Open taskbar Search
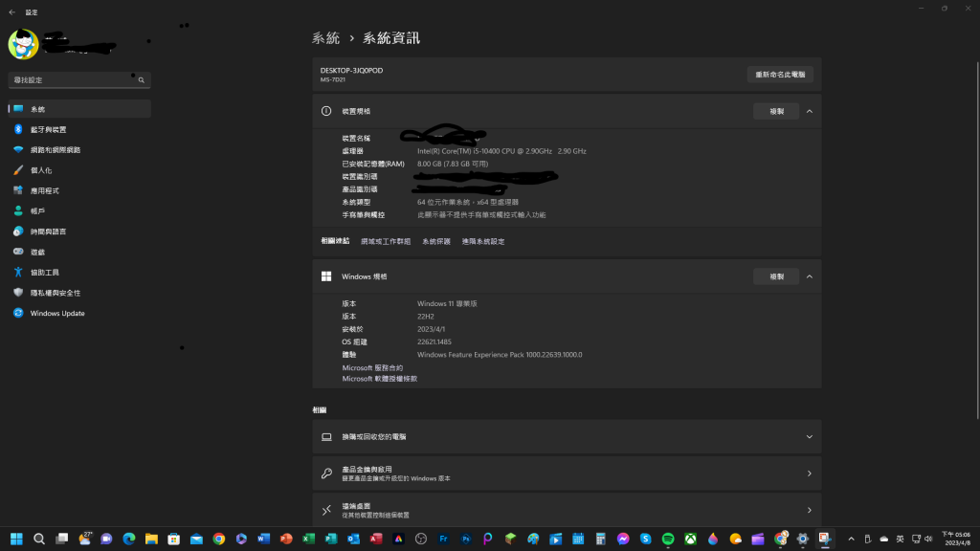 [x=38, y=539]
